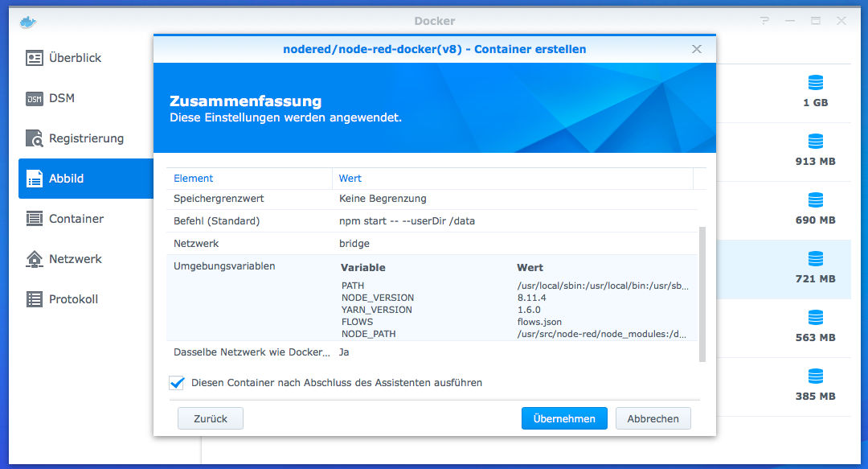Select the 385 MB image database icon
868x469 pixels.
coord(816,376)
